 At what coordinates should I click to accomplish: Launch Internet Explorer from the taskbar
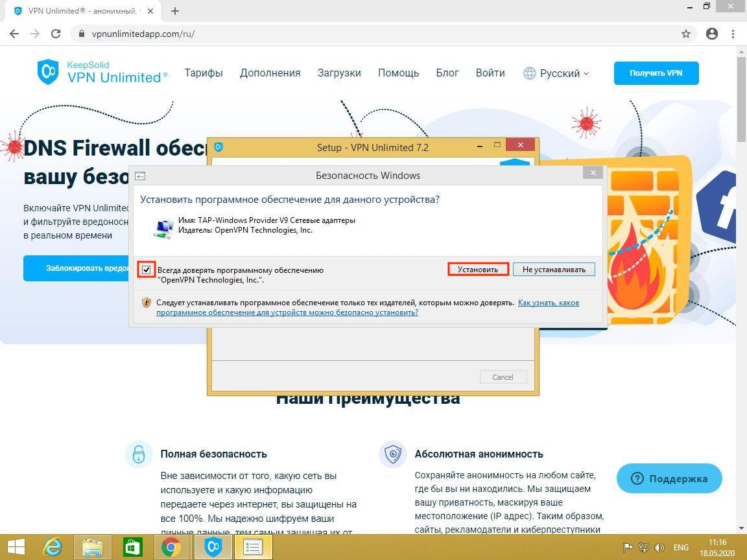coord(54,548)
